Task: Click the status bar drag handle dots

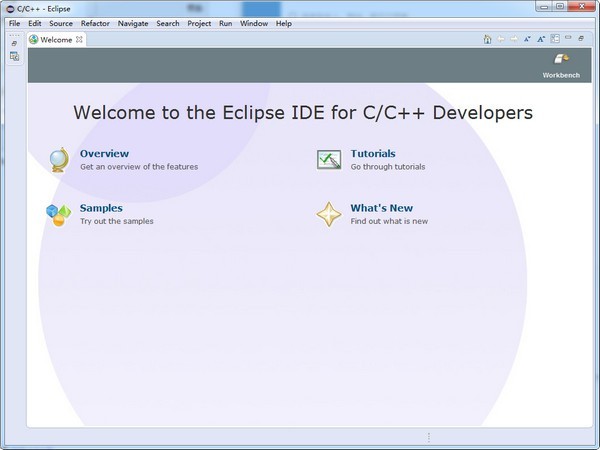Action: [429, 437]
